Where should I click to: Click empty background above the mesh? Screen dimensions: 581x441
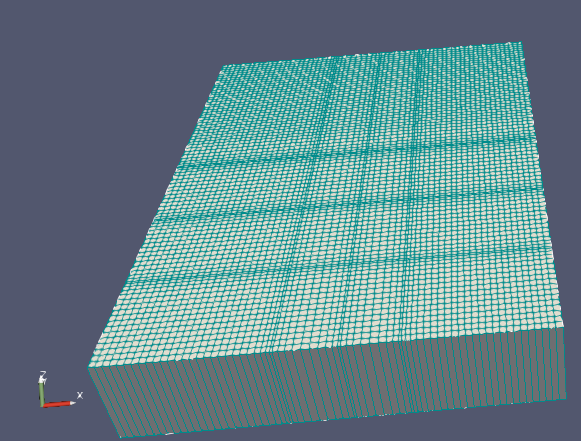coord(296,22)
